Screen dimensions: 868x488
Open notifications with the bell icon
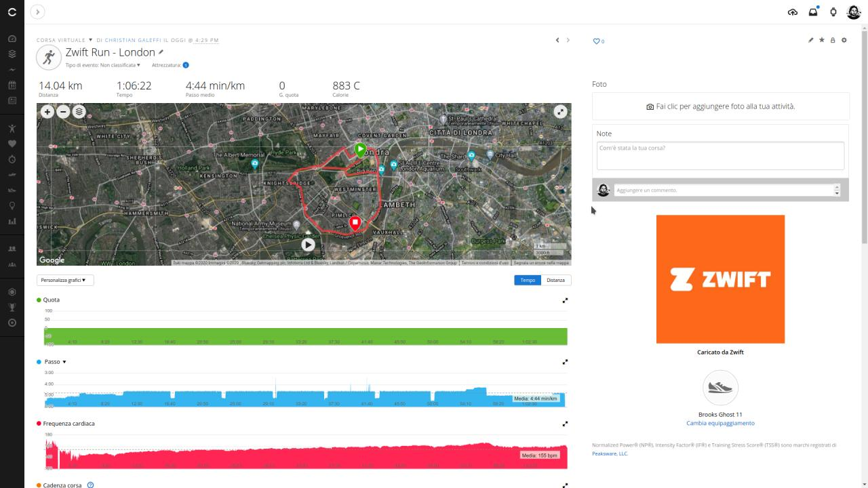coord(812,12)
